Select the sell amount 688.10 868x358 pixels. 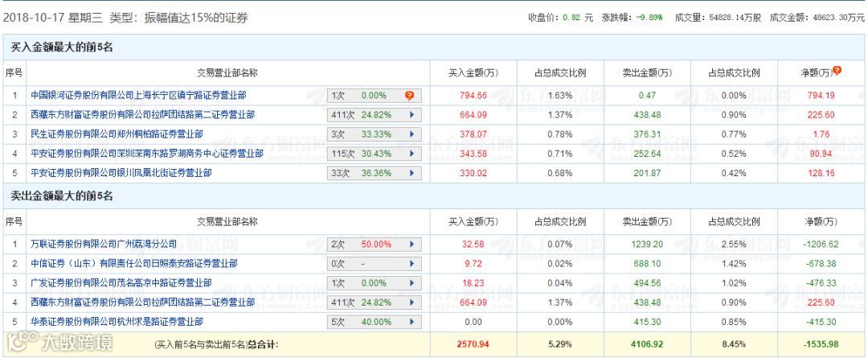pyautogui.click(x=646, y=263)
